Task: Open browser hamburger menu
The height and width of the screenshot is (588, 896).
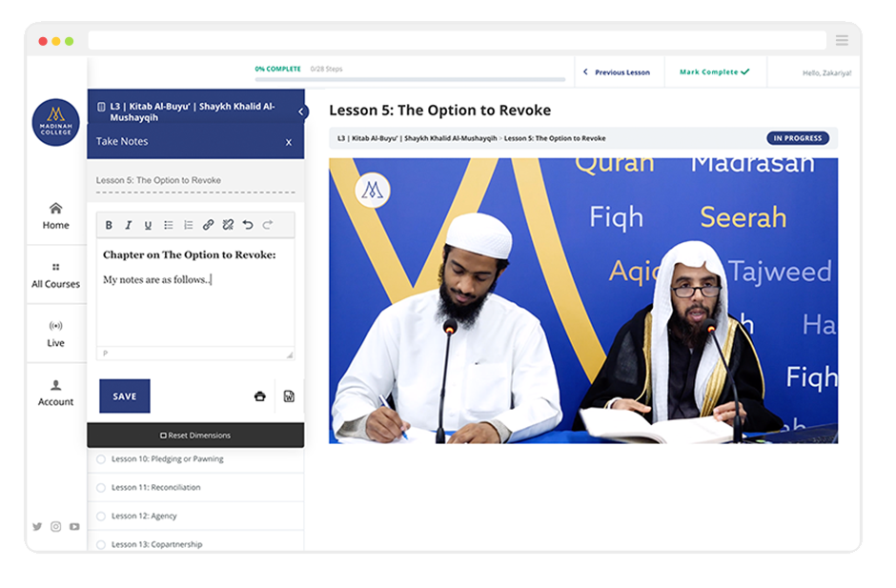Action: 841,41
